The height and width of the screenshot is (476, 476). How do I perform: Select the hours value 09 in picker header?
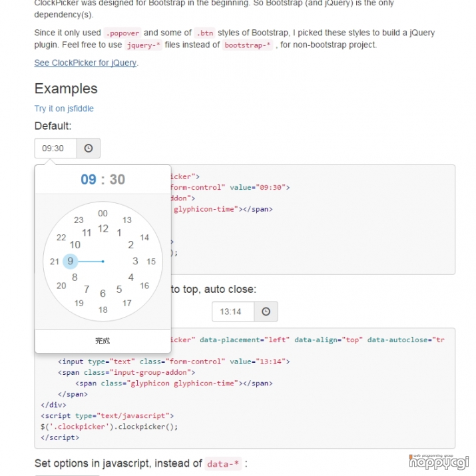coord(89,179)
